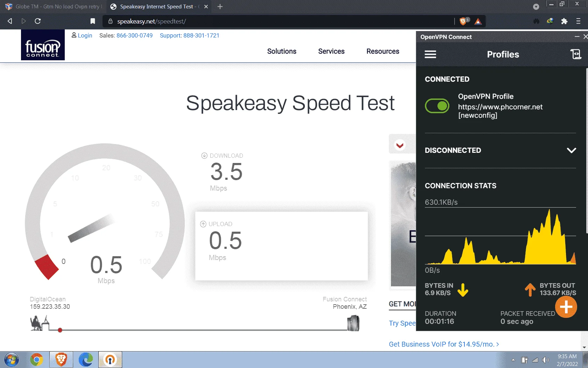Click the Internet Explorer style extension icon
Screen dimensions: 588x368
[x=550, y=21]
